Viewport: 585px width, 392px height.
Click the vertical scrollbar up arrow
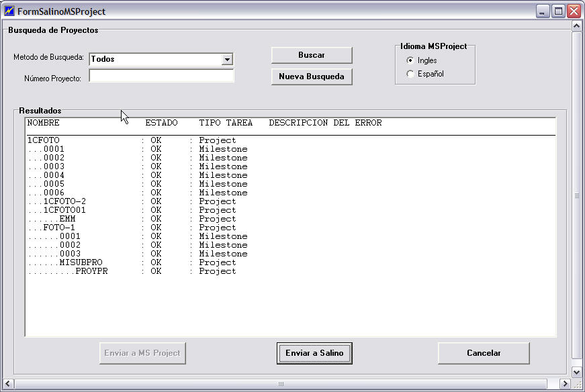576,26
